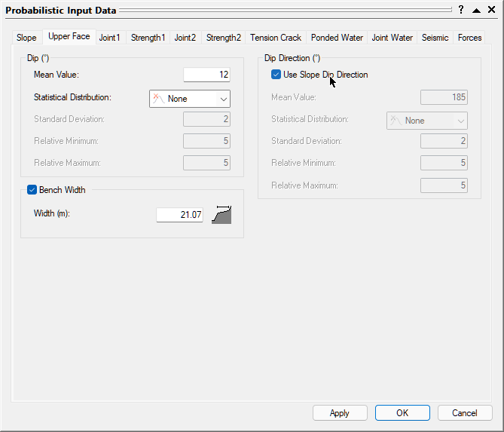Click Dip Direction Relative Maximum field
The width and height of the screenshot is (504, 432).
coord(444,185)
